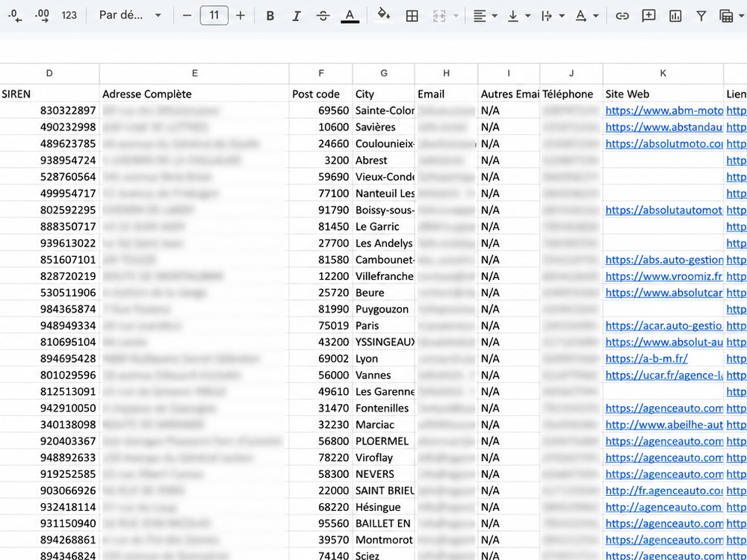The height and width of the screenshot is (560, 747).
Task: Click the text rotation icon
Action: pyautogui.click(x=580, y=16)
